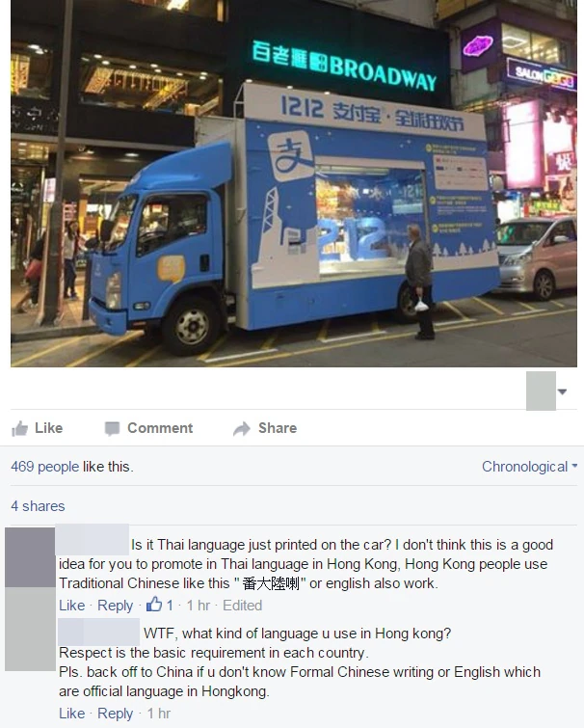Open first commenter's profile picture
This screenshot has height=728, width=584.
tap(30, 557)
